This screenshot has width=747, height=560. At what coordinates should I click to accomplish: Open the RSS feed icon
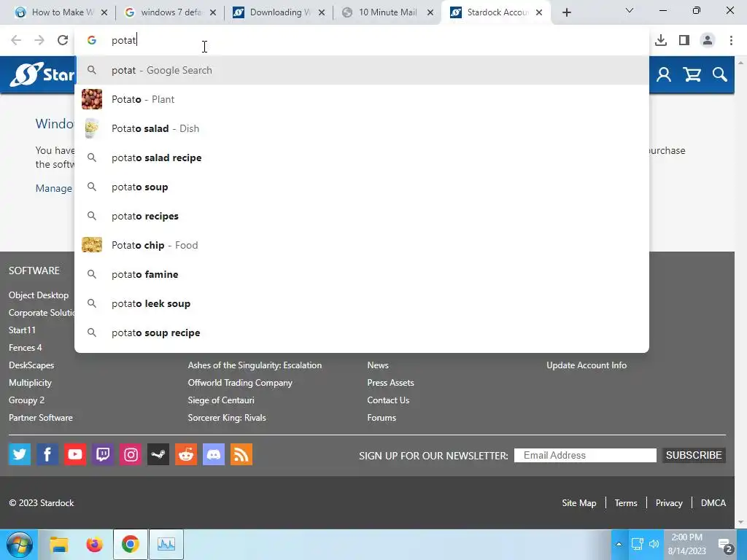tap(241, 454)
